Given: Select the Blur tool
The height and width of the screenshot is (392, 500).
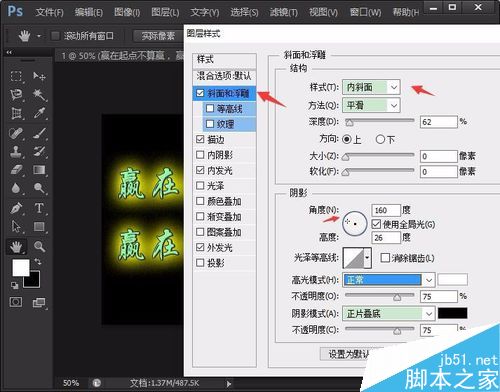Looking at the screenshot, I should [16, 189].
